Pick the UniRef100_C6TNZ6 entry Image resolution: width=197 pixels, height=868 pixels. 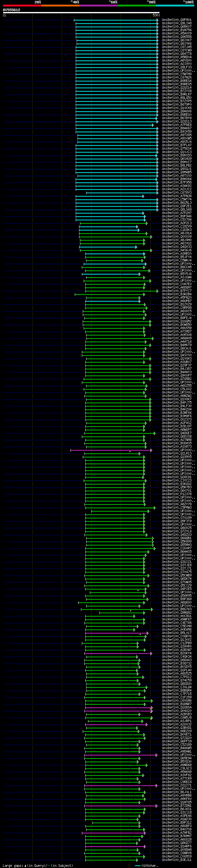(x=176, y=77)
